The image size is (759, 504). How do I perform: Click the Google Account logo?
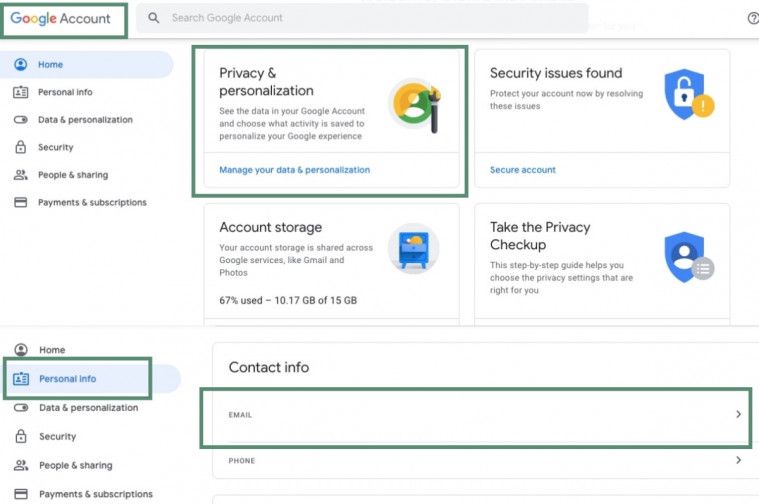61,18
